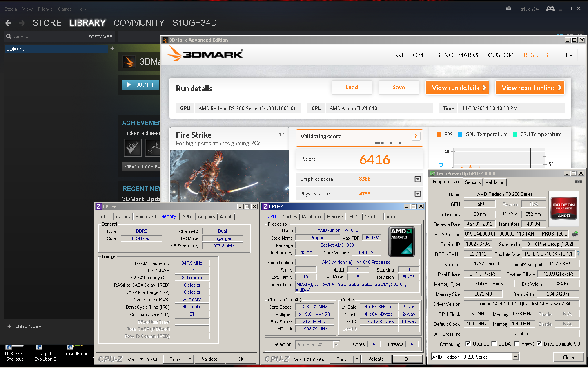Viewport: 588px width, 368px height.
Task: Open the Steam inbox notification icon
Action: pos(508,9)
